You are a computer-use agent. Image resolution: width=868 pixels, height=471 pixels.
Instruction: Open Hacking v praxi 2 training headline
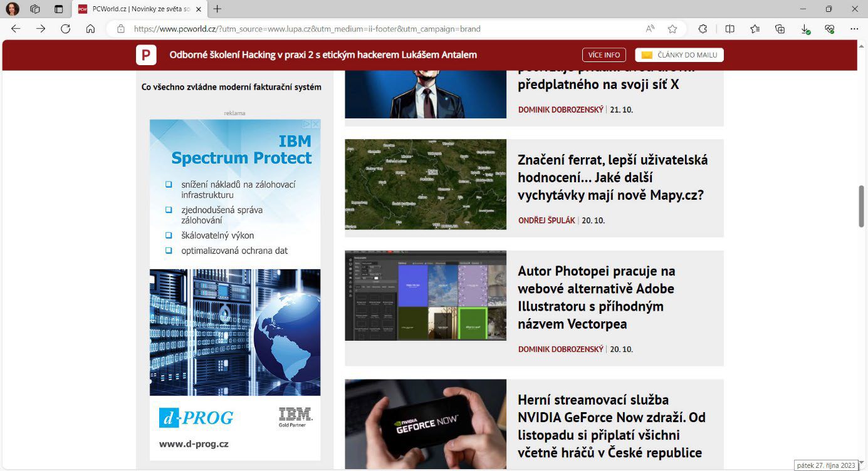pyautogui.click(x=323, y=55)
